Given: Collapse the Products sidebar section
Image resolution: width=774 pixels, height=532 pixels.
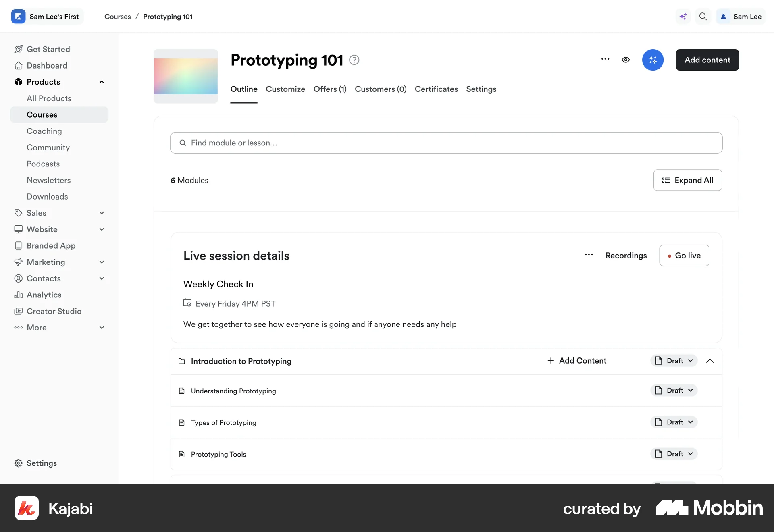Looking at the screenshot, I should point(102,82).
